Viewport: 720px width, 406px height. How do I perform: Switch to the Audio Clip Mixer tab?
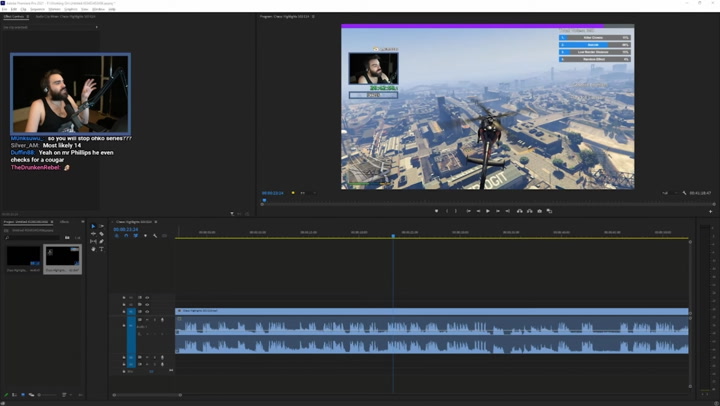point(65,17)
